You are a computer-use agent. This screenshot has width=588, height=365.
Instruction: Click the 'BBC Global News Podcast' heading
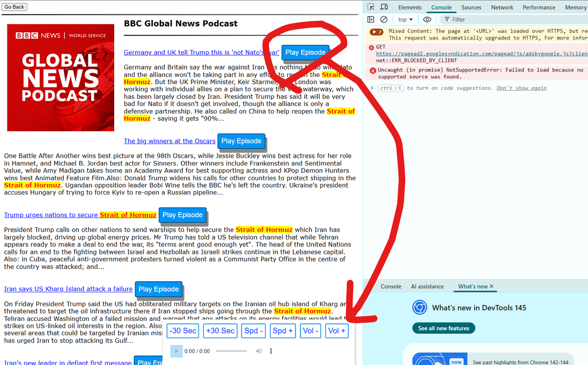(x=181, y=24)
